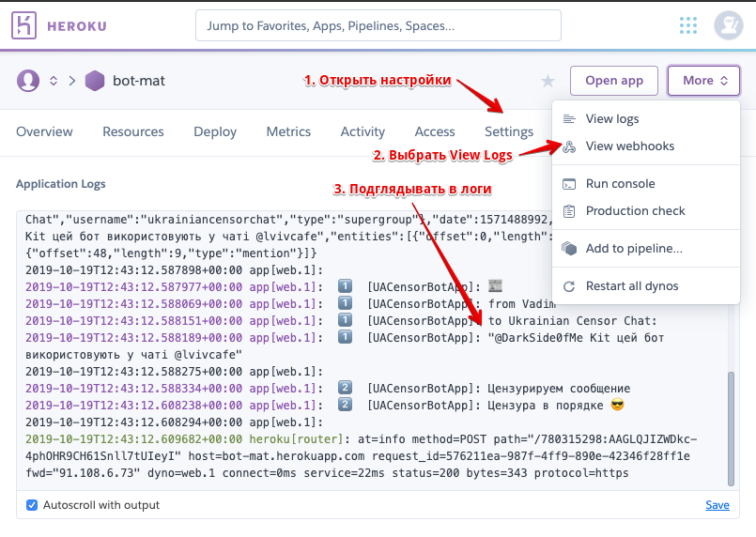Click the bot-mat hexagon app icon
756x537 pixels.
95,81
